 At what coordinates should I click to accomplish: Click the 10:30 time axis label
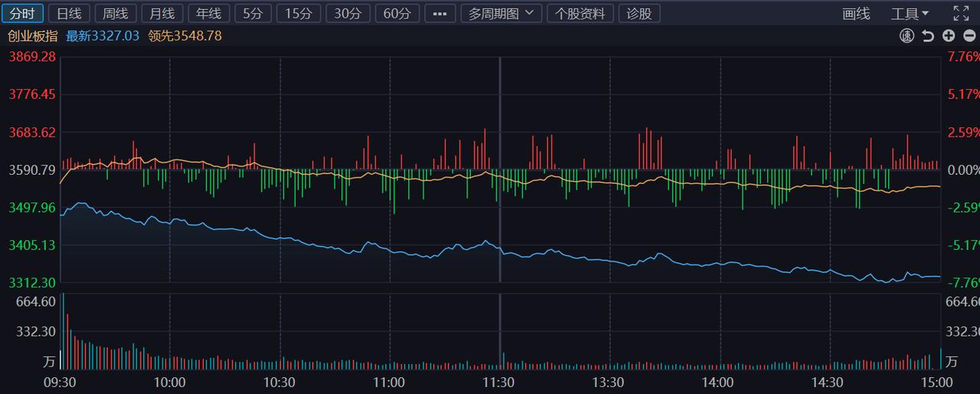tap(279, 382)
